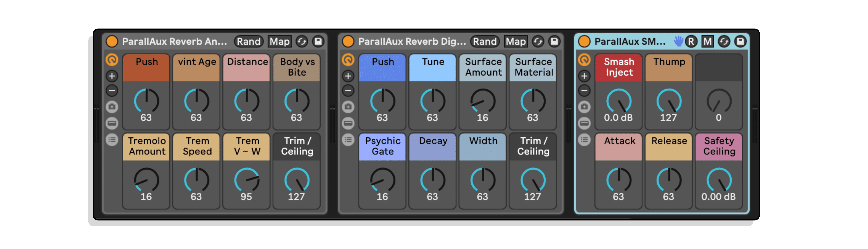Click macro variations camera icon on Reverb Digital
This screenshot has width=868, height=249.
click(348, 107)
